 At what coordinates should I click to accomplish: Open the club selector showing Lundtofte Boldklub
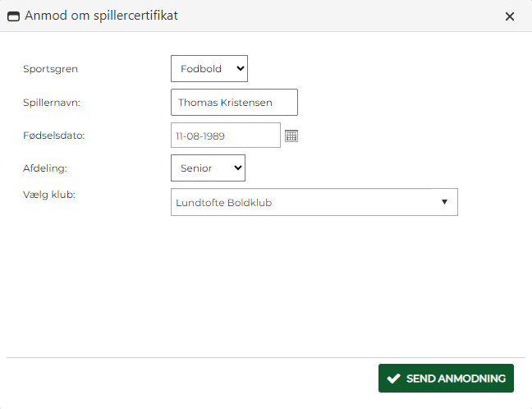[x=304, y=202]
